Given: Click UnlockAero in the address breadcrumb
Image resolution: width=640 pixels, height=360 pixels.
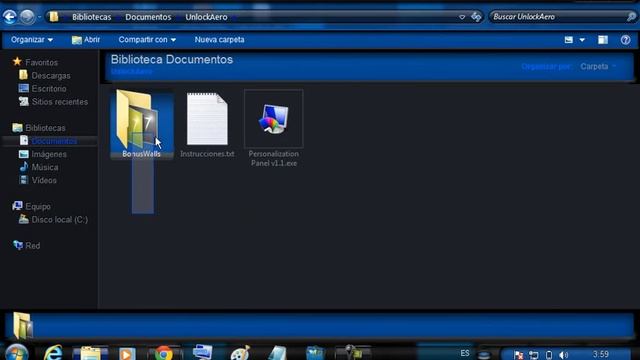Looking at the screenshot, I should click(206, 17).
